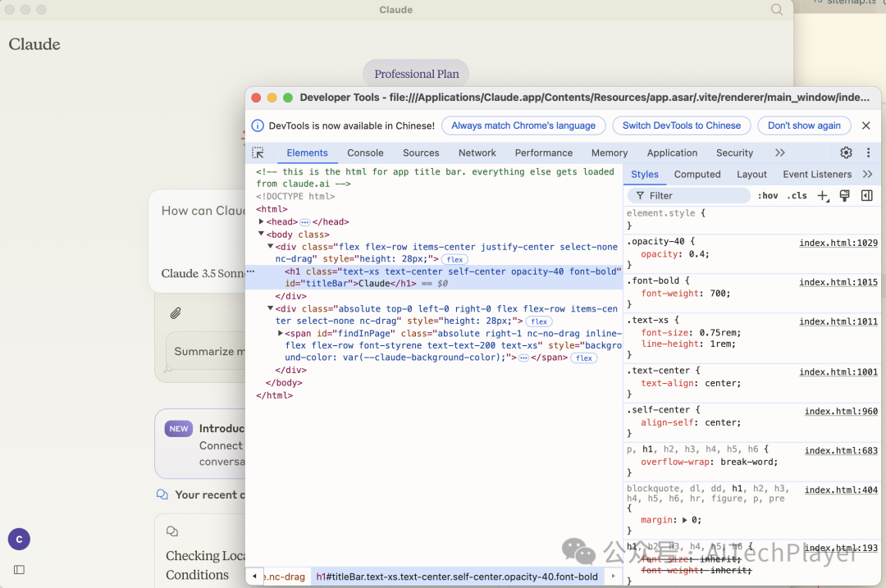
Task: Click Always match Chrome's language button
Action: [523, 125]
